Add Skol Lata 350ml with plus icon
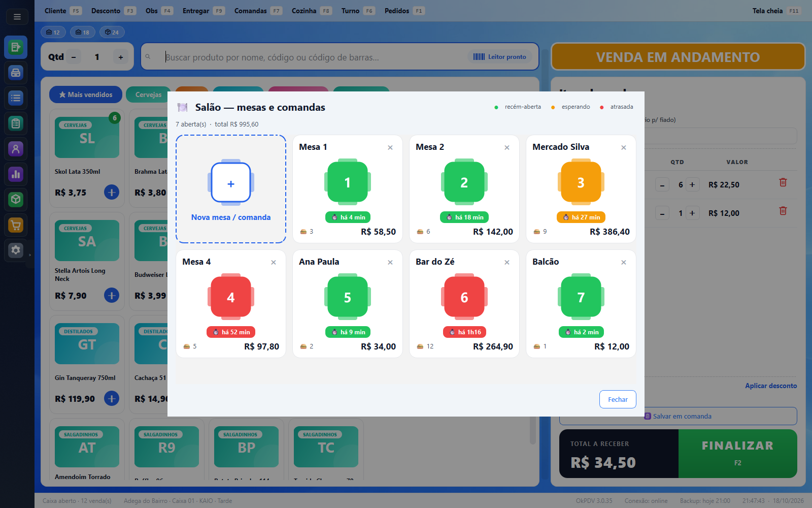This screenshot has width=812, height=508. 112,192
